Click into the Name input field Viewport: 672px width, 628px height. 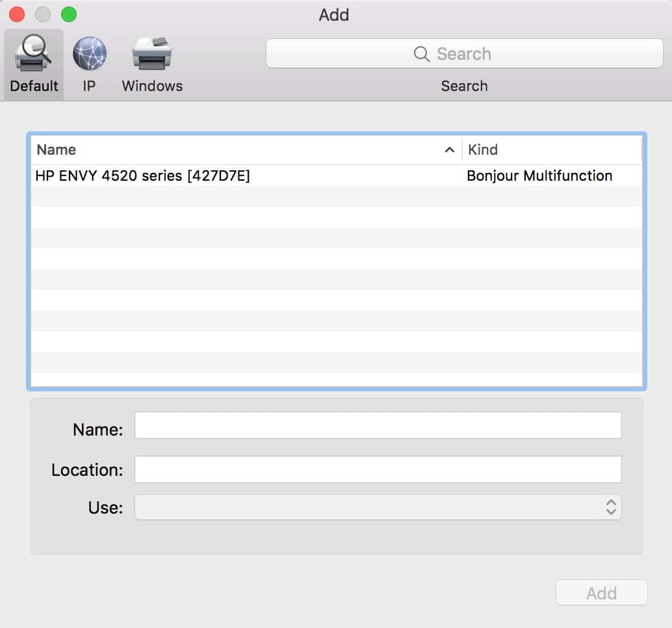[x=378, y=425]
